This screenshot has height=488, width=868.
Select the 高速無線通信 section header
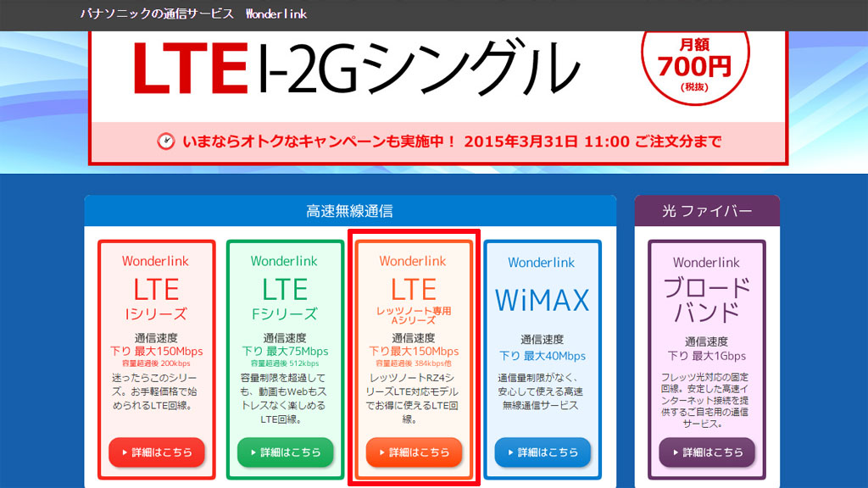[x=350, y=211]
